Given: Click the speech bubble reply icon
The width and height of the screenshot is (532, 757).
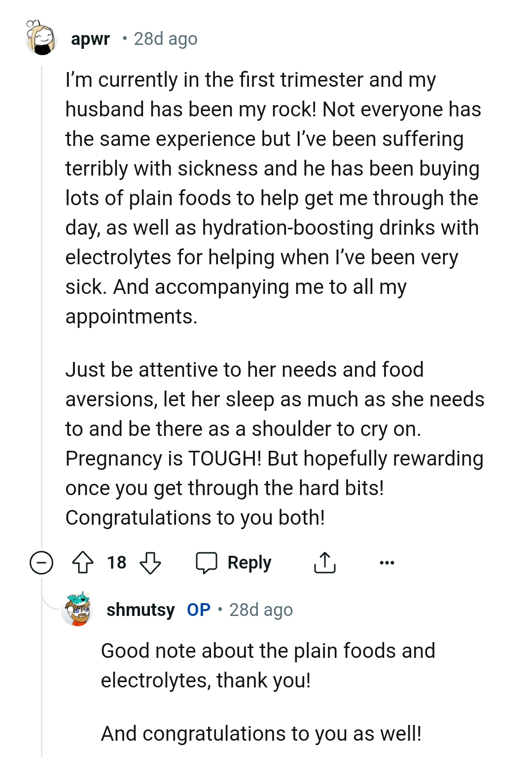Looking at the screenshot, I should pyautogui.click(x=207, y=562).
